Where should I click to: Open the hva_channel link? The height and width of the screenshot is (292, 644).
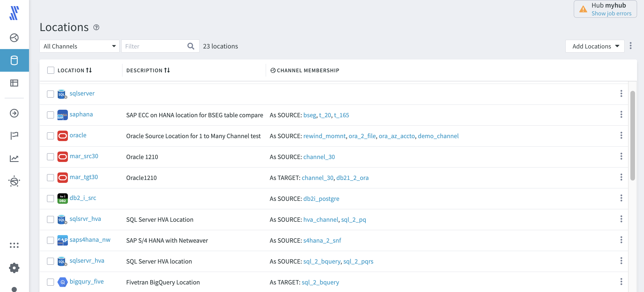(x=321, y=220)
